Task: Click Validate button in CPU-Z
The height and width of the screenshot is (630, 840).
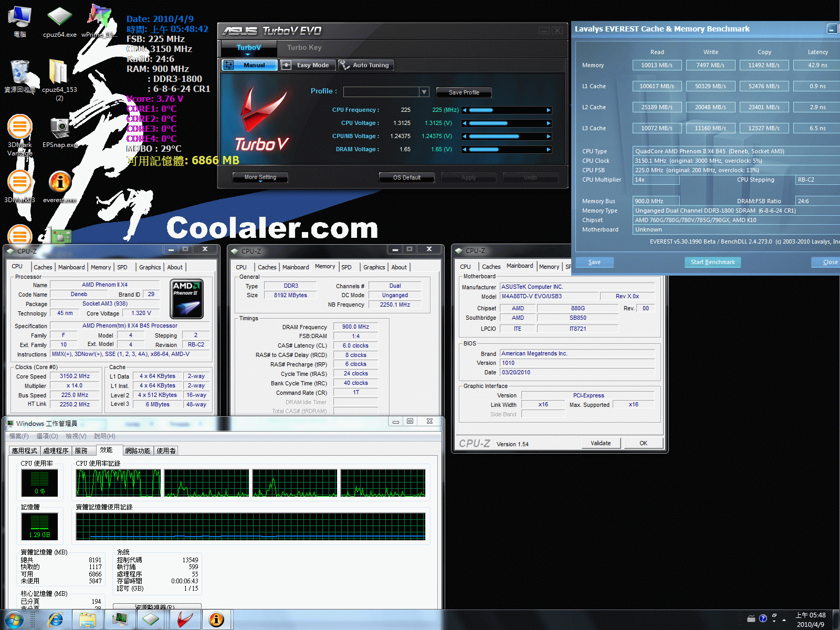Action: point(601,443)
